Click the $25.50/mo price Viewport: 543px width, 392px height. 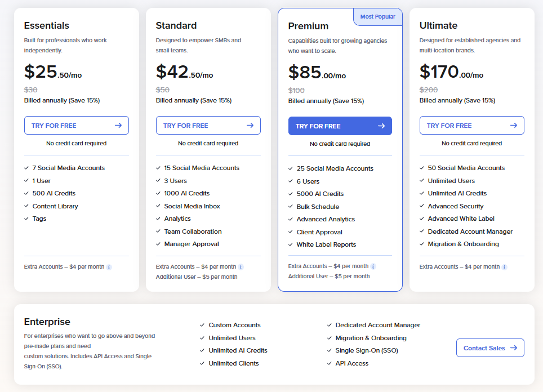coord(53,72)
